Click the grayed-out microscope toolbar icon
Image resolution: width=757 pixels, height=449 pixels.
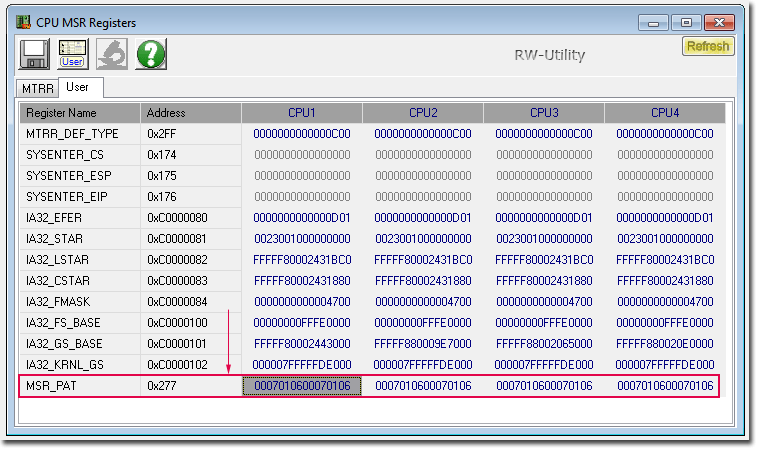click(112, 54)
